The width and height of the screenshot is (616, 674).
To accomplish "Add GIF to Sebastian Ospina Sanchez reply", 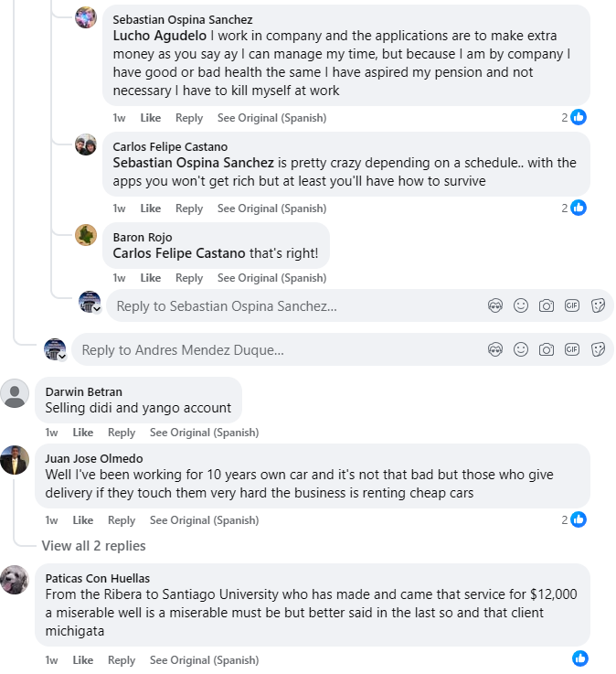I will [x=572, y=305].
